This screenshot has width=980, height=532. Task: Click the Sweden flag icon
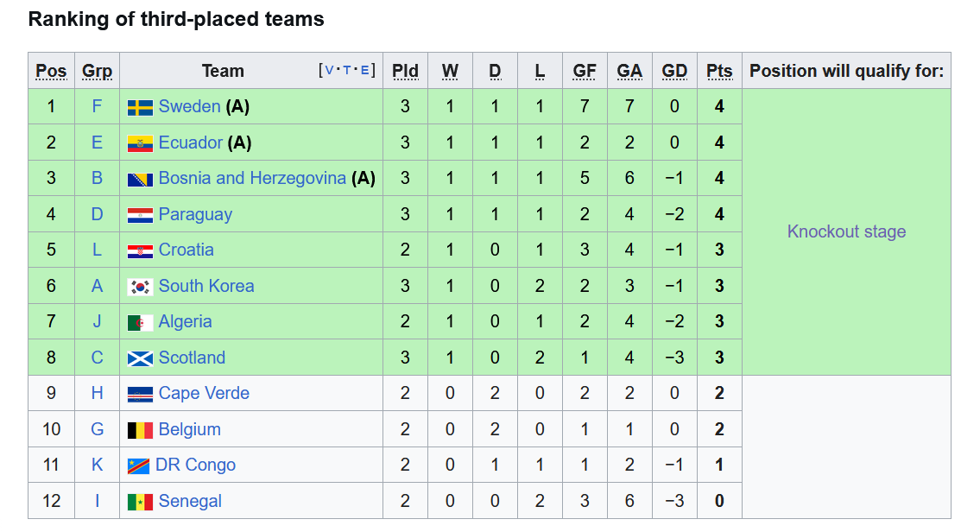[x=140, y=108]
